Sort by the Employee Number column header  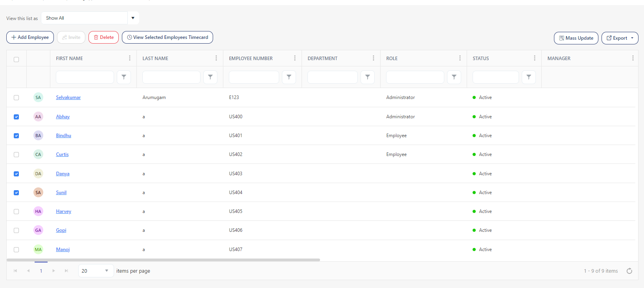coord(251,59)
